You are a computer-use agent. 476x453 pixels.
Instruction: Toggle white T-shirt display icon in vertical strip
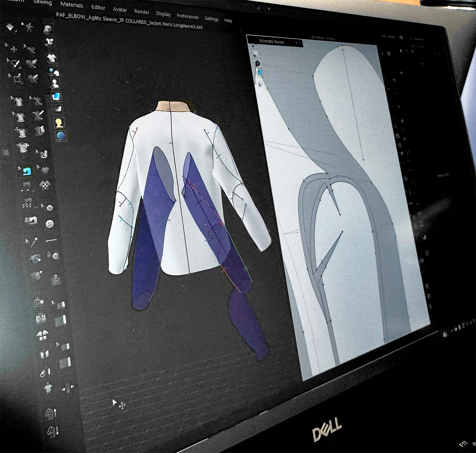pyautogui.click(x=52, y=57)
